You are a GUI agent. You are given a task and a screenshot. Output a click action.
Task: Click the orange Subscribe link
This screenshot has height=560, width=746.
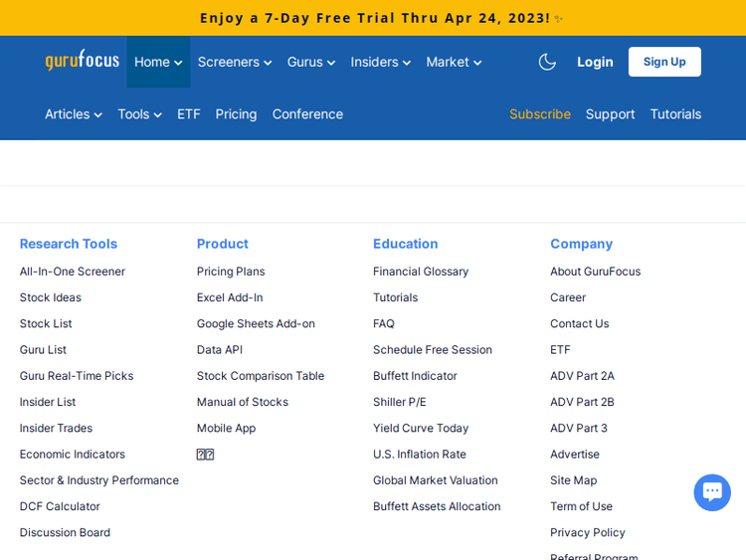point(539,114)
